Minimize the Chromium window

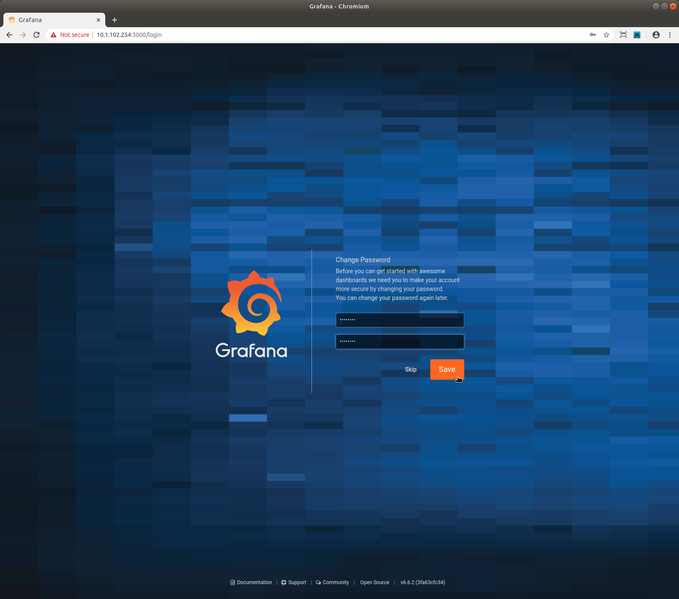coord(656,6)
